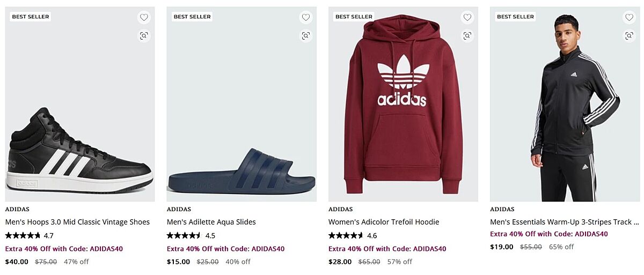Screen dimensions: 644x275
Task: Favorite the Adilette Aqua Slides heart icon
Action: click(x=305, y=17)
